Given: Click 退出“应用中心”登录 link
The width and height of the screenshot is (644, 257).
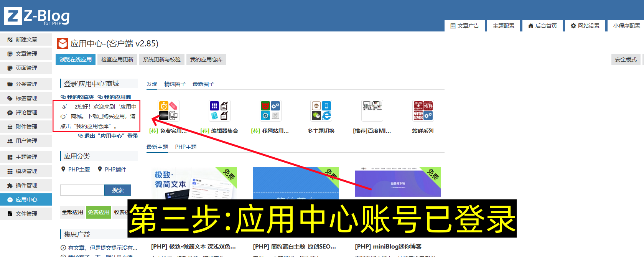Looking at the screenshot, I should coord(108,136).
